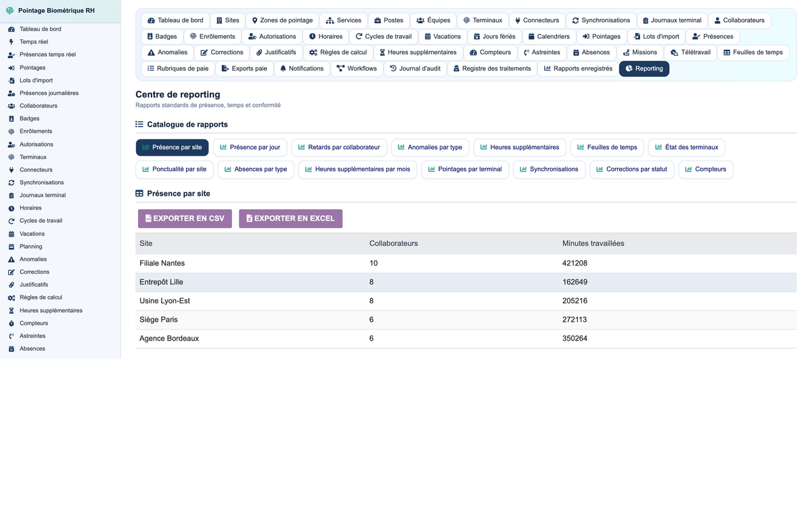Open Journaux terminal in the sidebar

(x=43, y=196)
